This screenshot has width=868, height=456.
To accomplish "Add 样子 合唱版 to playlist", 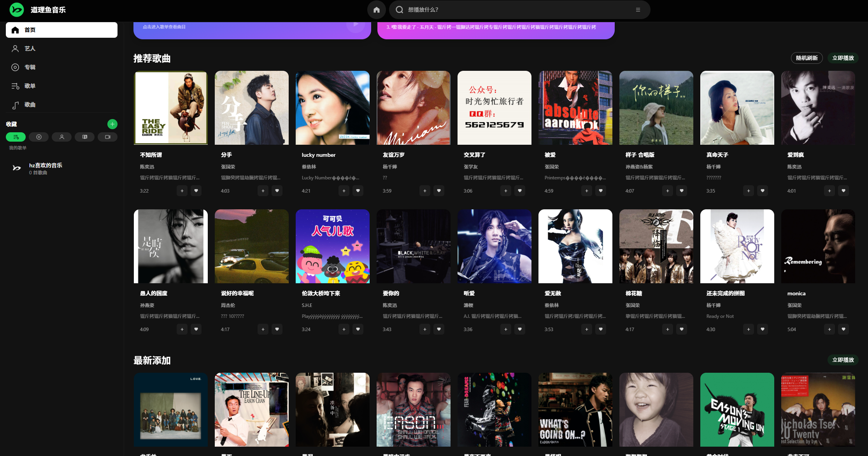I will pyautogui.click(x=668, y=191).
